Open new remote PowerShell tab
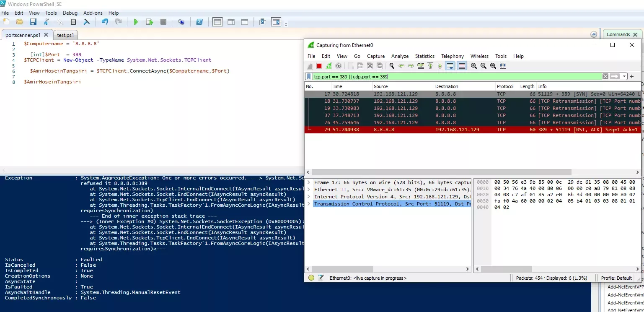The width and height of the screenshot is (644, 312). click(x=181, y=22)
